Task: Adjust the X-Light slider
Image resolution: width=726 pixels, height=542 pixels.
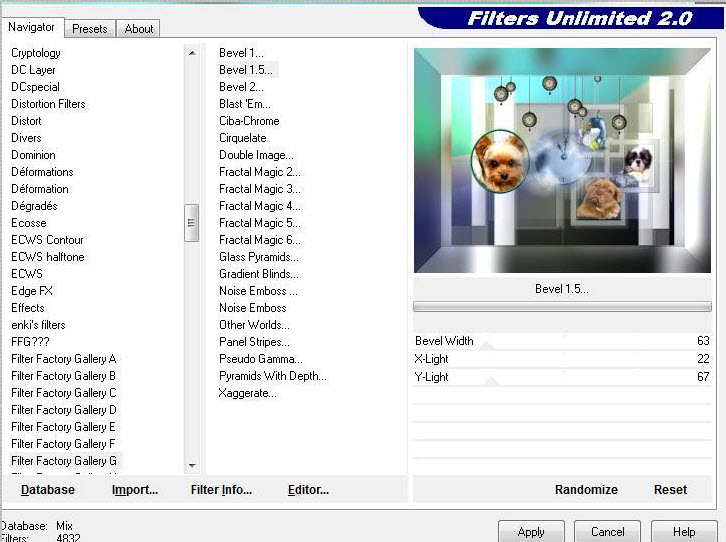Action: pos(562,359)
